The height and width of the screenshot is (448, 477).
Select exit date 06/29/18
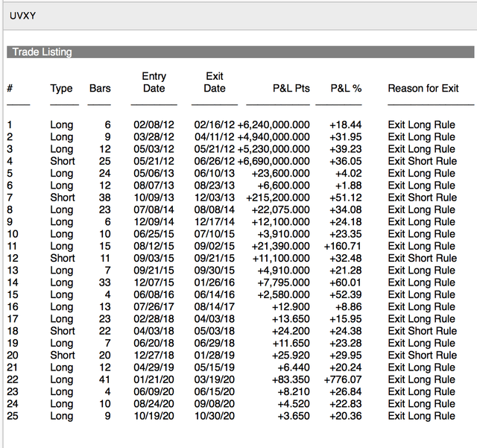(x=215, y=343)
